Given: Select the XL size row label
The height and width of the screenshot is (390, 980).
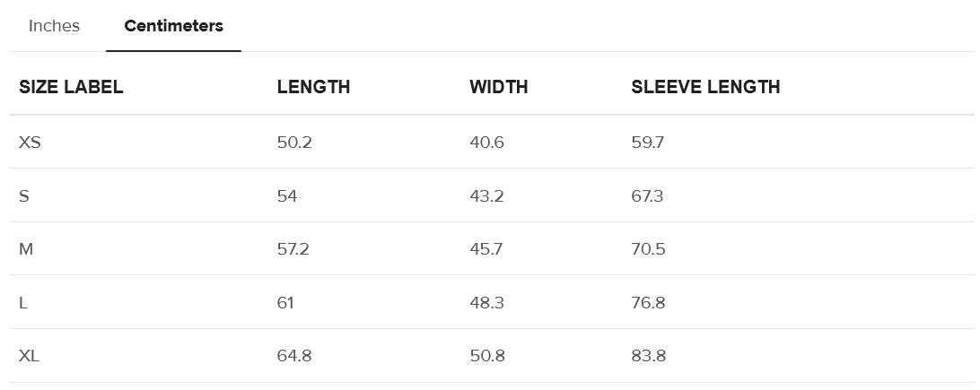Looking at the screenshot, I should (x=29, y=356).
